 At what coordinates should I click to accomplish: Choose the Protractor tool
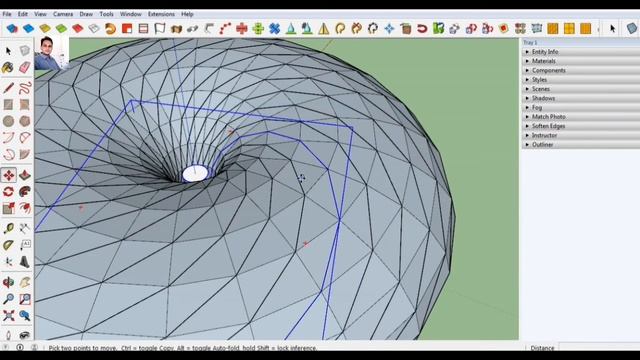coord(8,245)
